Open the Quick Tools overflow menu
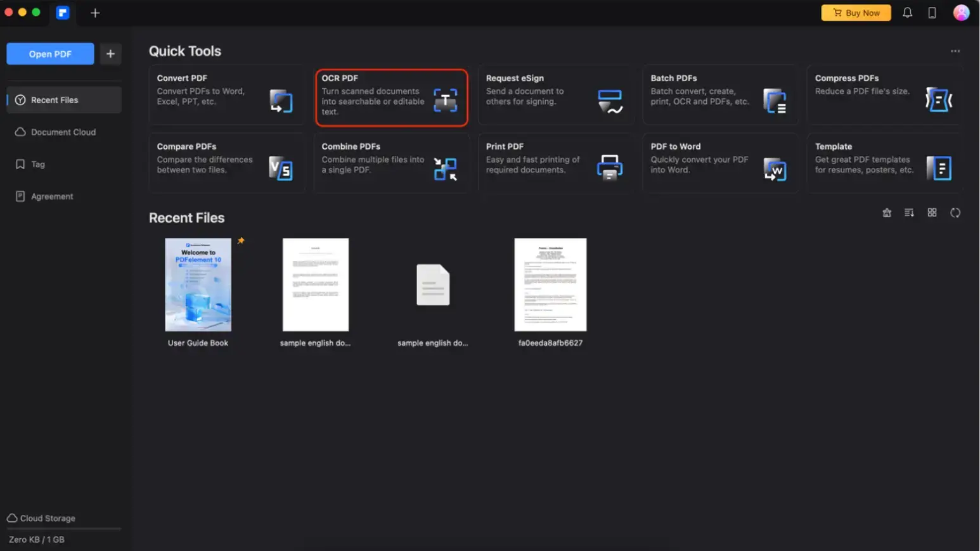 pos(955,51)
